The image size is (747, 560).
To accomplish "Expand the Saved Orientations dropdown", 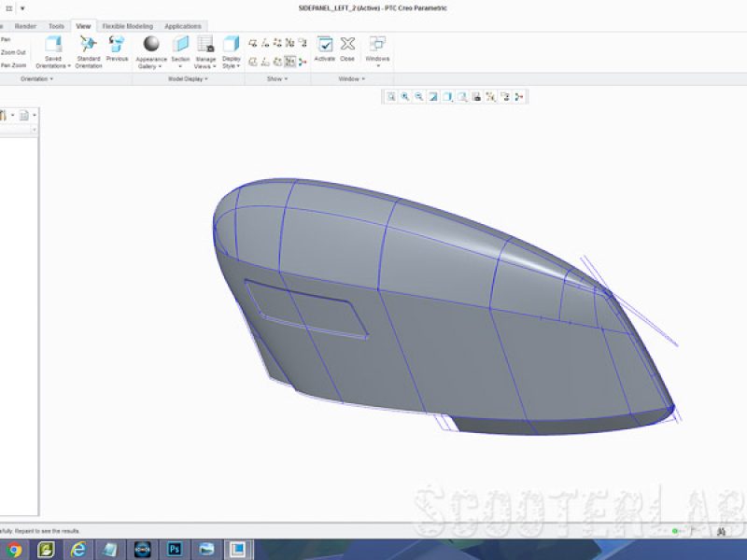I will pyautogui.click(x=53, y=63).
